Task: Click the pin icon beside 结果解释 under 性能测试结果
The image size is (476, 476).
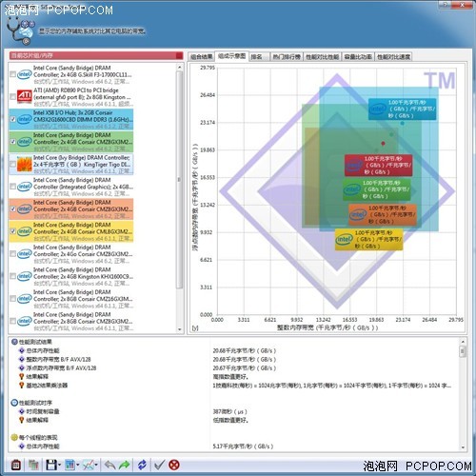Action: tap(22, 377)
